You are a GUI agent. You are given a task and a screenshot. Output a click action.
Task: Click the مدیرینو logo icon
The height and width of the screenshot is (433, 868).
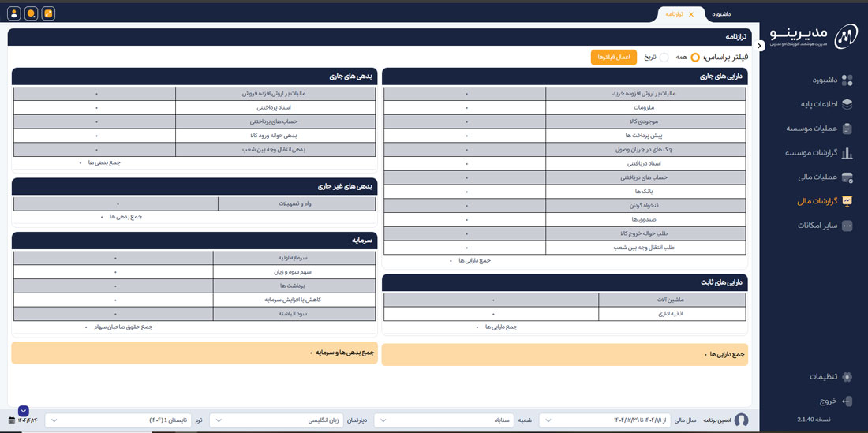click(x=845, y=35)
